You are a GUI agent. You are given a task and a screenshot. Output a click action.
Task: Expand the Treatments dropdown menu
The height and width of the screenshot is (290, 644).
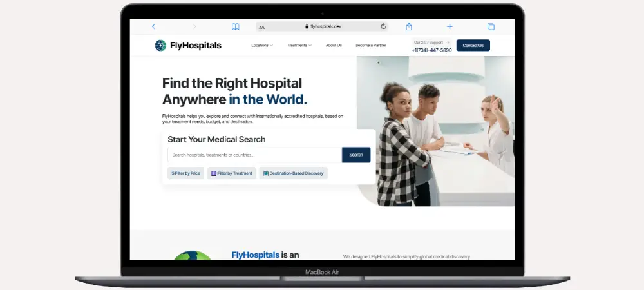click(x=299, y=46)
